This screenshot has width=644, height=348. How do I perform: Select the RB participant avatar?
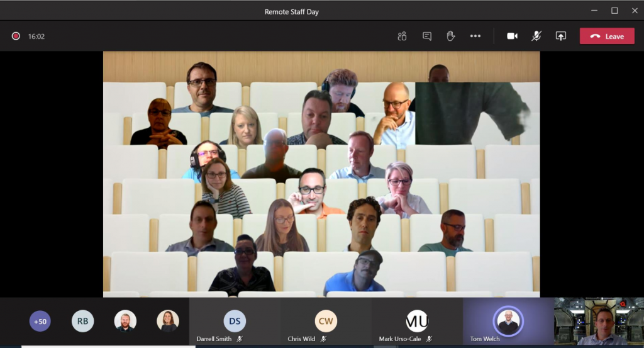pos(82,322)
